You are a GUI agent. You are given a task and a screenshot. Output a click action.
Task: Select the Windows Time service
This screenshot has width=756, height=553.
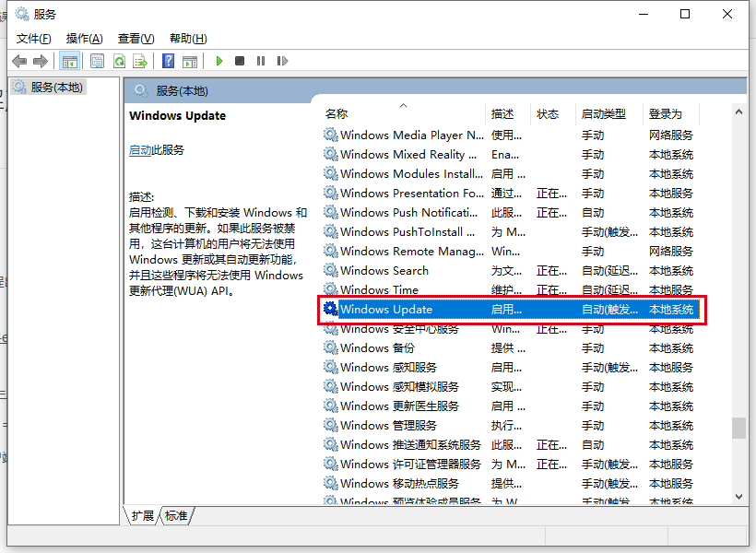coord(511,289)
